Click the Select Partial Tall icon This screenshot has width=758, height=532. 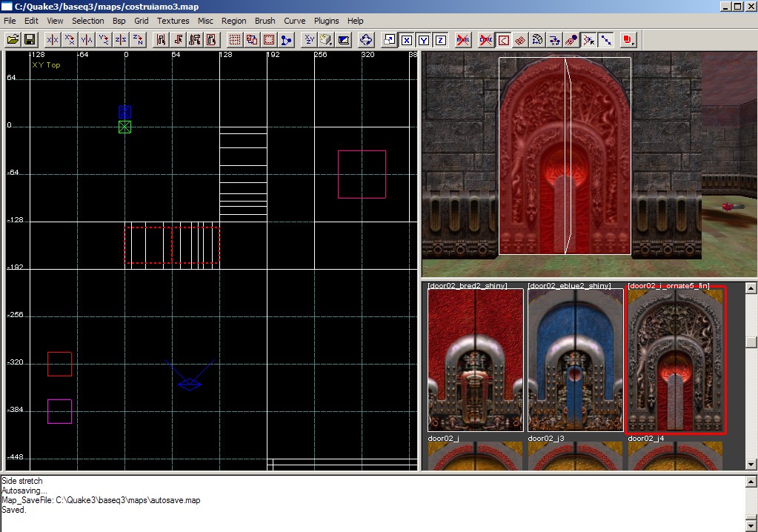[195, 39]
